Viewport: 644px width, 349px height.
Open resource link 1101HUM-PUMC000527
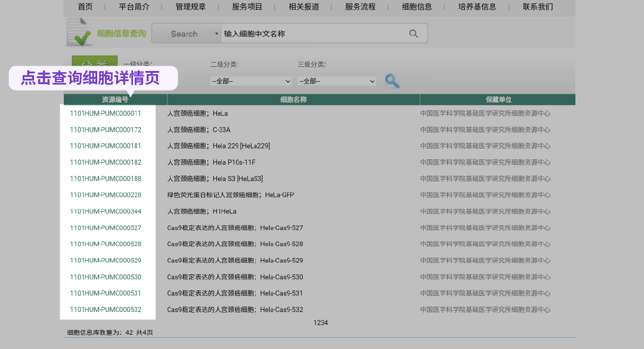pos(106,228)
